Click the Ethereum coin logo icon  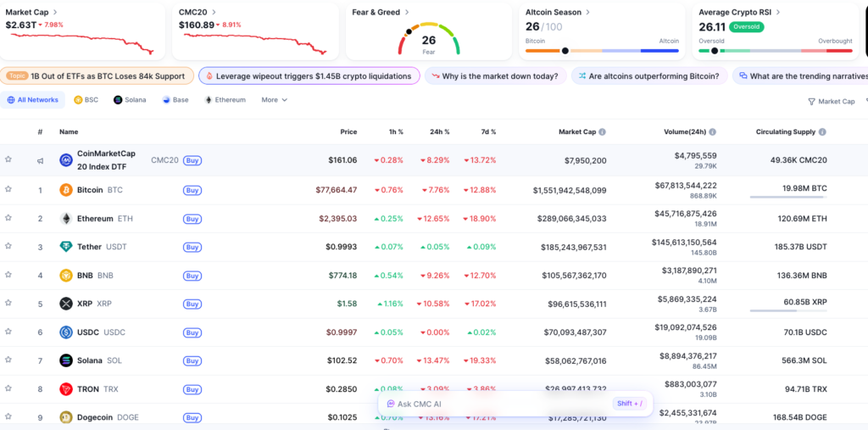66,219
